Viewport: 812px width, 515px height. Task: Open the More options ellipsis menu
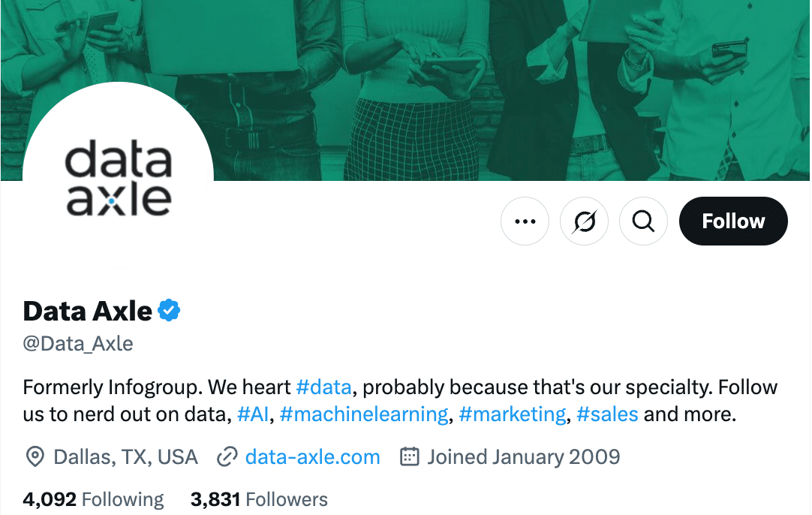pyautogui.click(x=525, y=221)
